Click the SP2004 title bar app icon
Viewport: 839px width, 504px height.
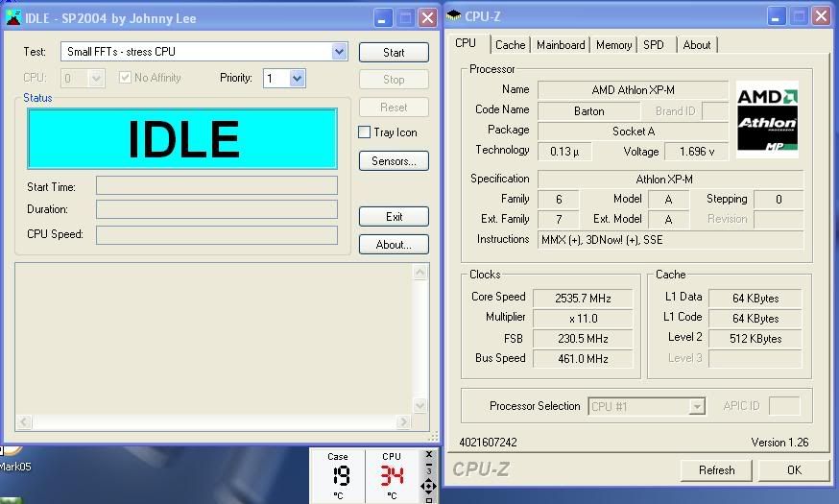click(12, 18)
